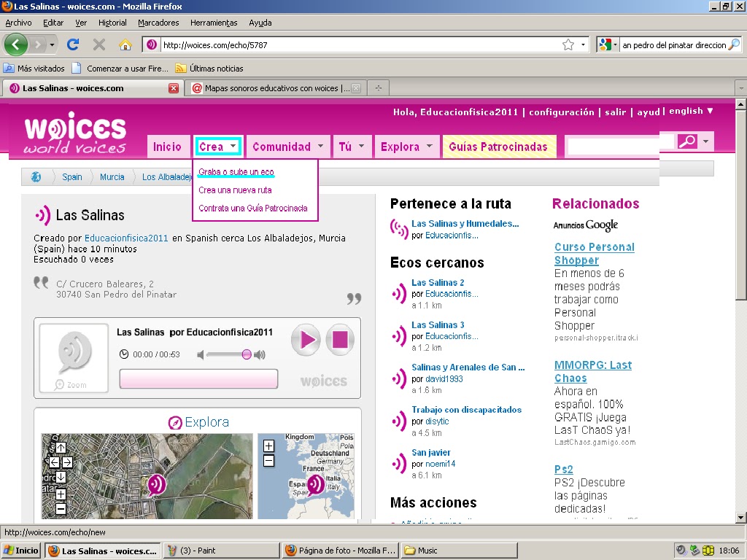Choose Crea una nueva ruta
This screenshot has width=747, height=560.
(235, 190)
